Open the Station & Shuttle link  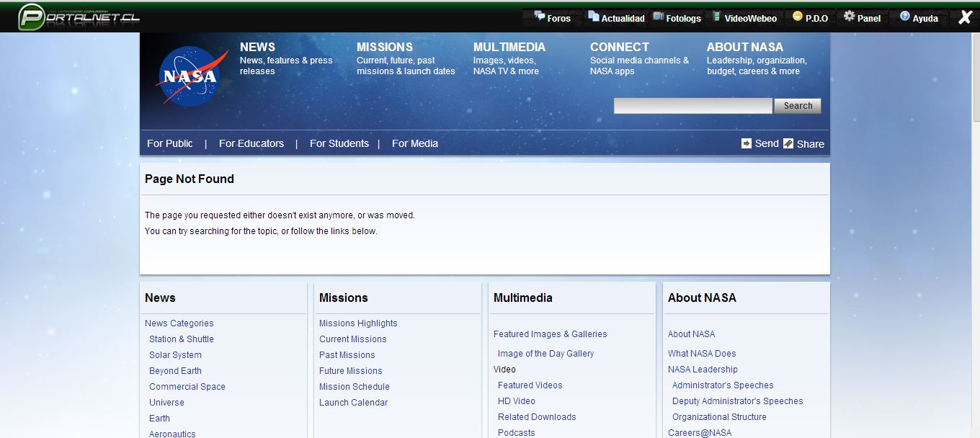182,339
